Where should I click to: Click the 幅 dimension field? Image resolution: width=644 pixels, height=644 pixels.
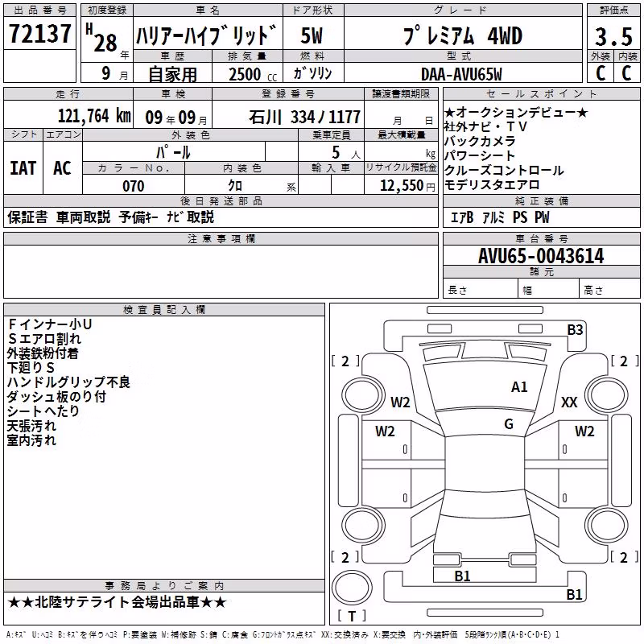click(x=549, y=288)
